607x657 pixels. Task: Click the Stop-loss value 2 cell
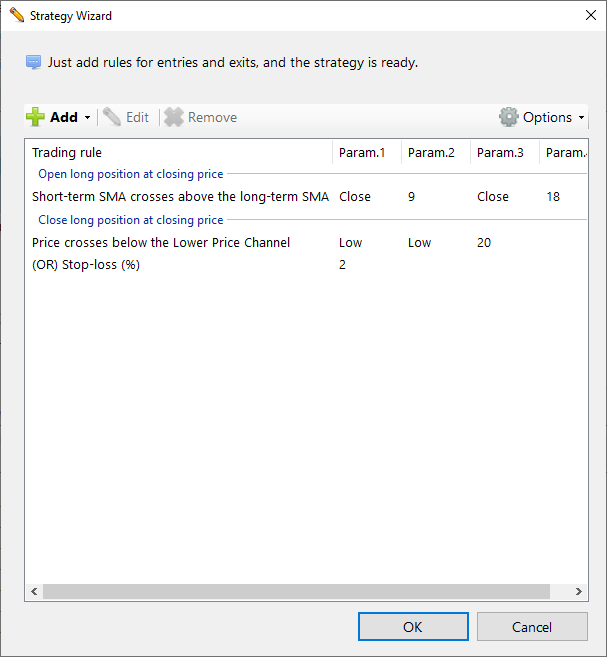tap(343, 264)
